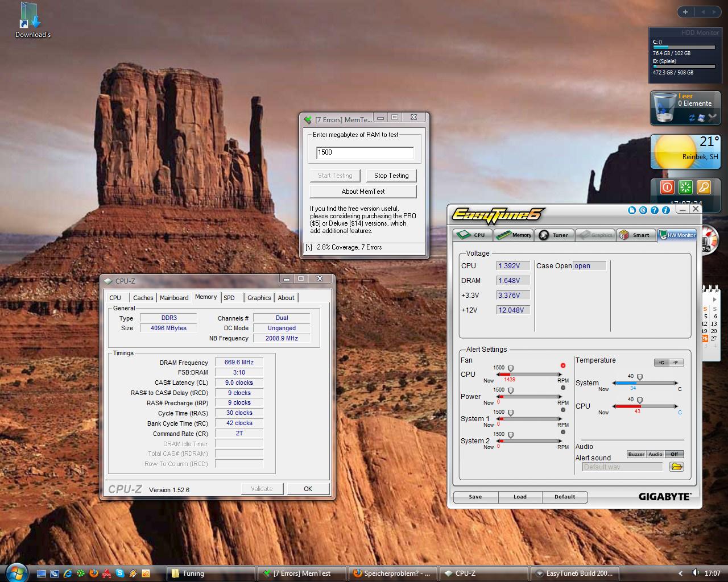Click the volume speaker tray icon
The image size is (728, 582).
(x=695, y=573)
